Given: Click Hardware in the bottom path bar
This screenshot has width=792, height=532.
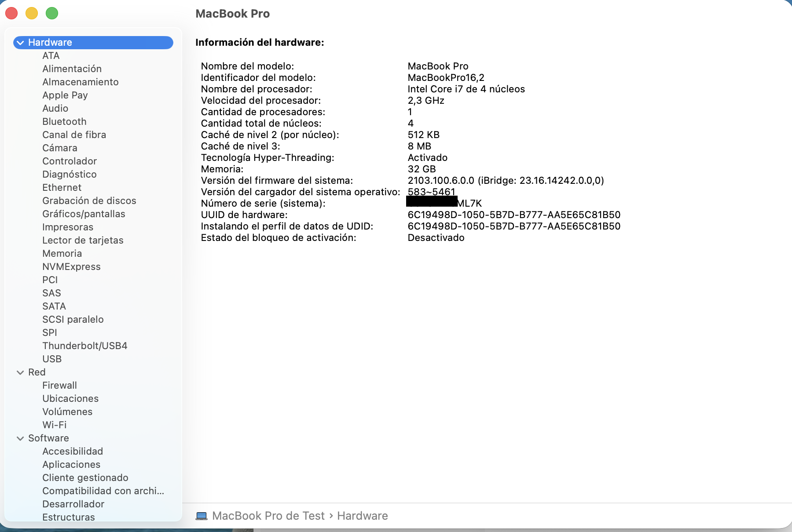Looking at the screenshot, I should tap(362, 516).
